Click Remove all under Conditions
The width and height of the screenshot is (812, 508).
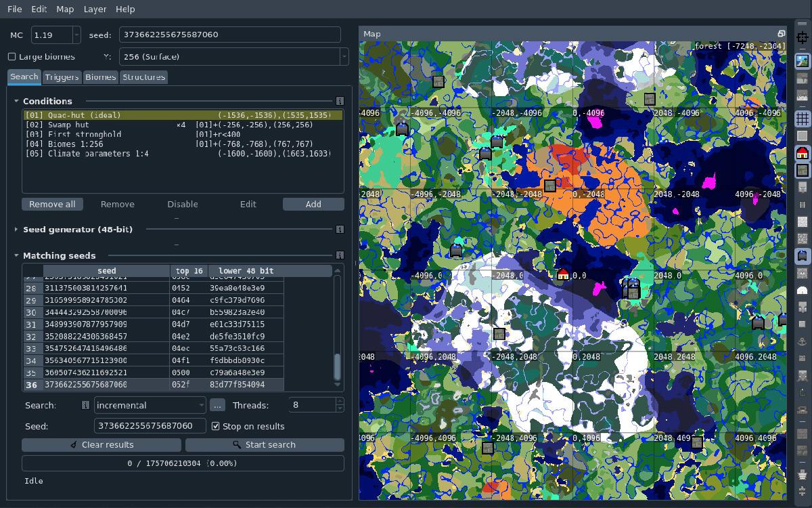(52, 204)
